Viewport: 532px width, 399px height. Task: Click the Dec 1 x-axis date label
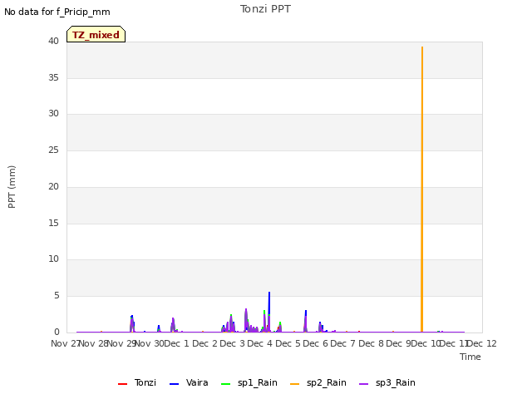point(176,343)
